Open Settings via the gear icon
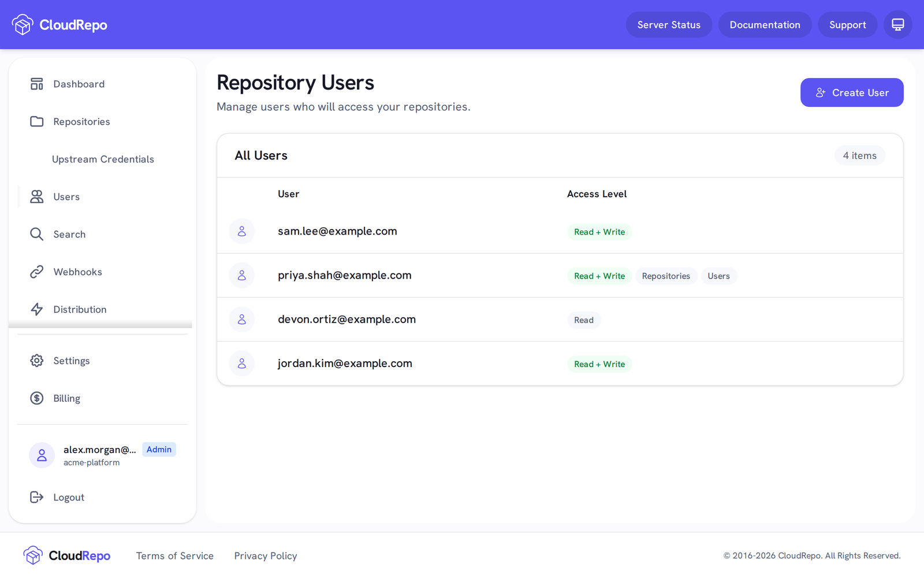The image size is (924, 578). click(37, 361)
